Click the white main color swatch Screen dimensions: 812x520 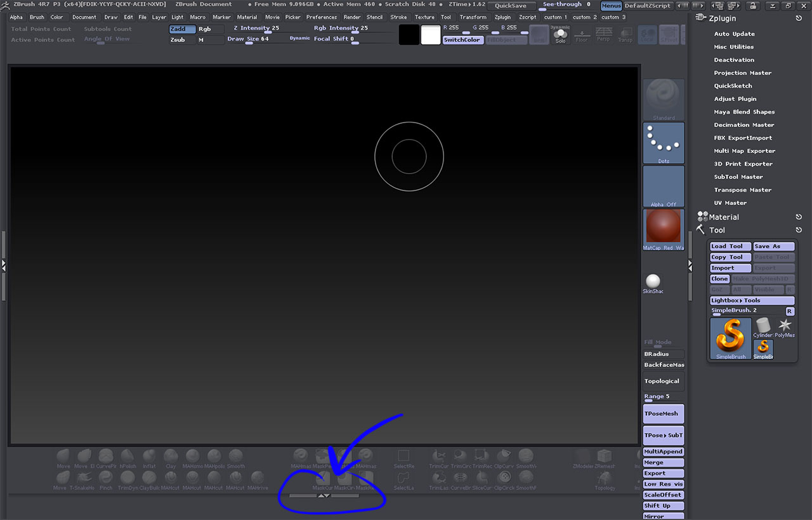431,35
